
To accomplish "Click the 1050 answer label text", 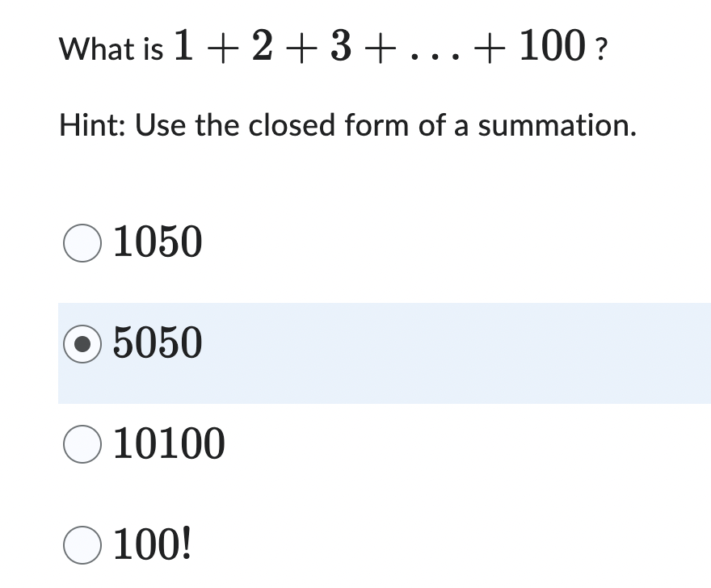I will point(155,241).
